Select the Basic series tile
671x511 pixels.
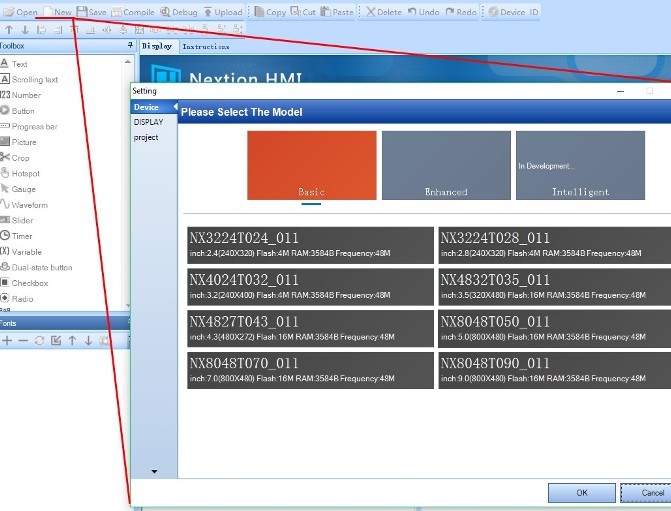(x=312, y=165)
